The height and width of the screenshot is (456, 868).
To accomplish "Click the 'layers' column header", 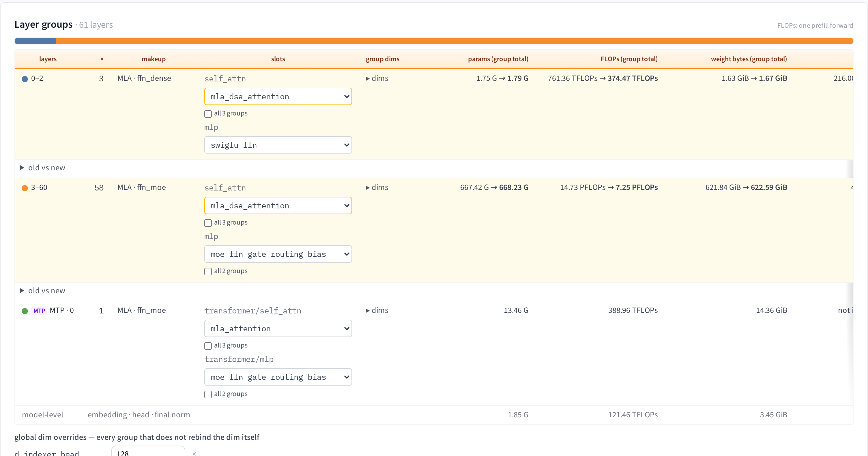I will coord(48,59).
